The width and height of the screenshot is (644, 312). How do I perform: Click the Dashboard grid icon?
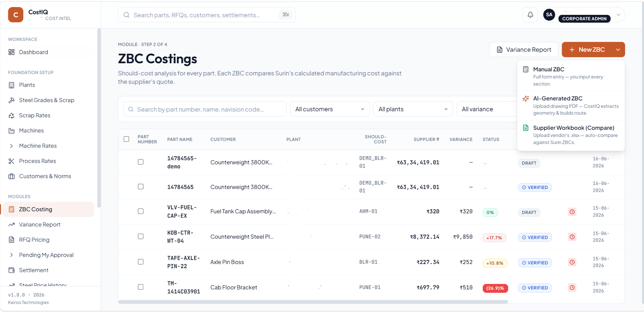coord(11,52)
